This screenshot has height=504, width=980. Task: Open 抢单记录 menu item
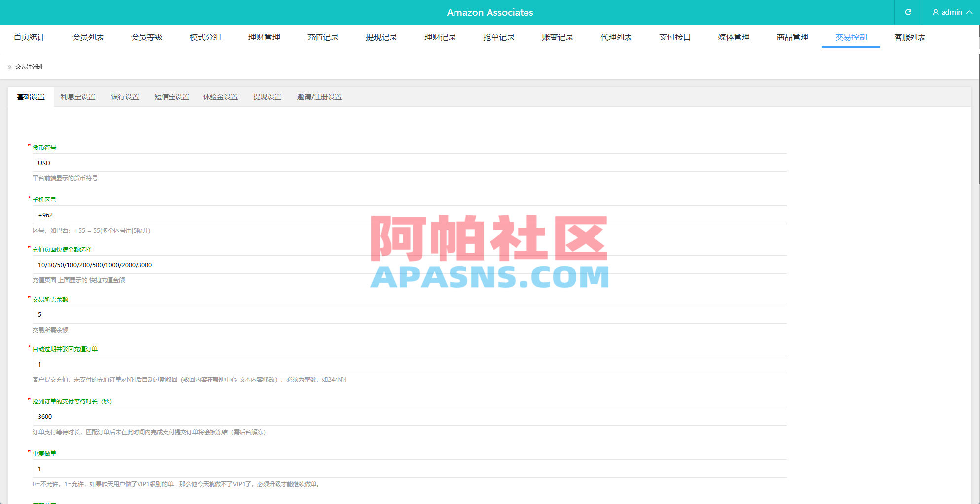pyautogui.click(x=499, y=37)
